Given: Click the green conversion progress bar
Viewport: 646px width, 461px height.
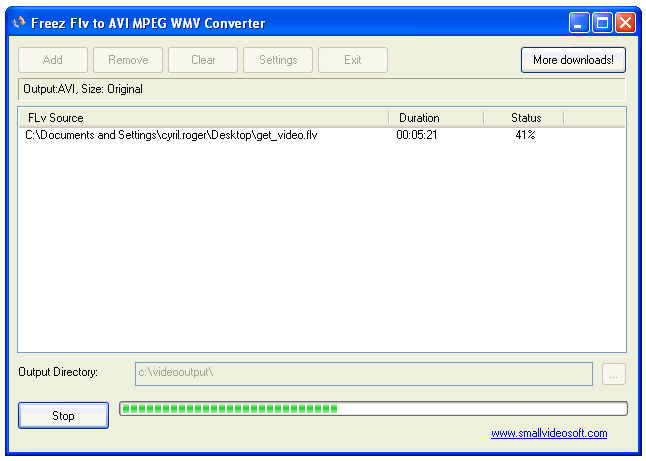Looking at the screenshot, I should (373, 409).
